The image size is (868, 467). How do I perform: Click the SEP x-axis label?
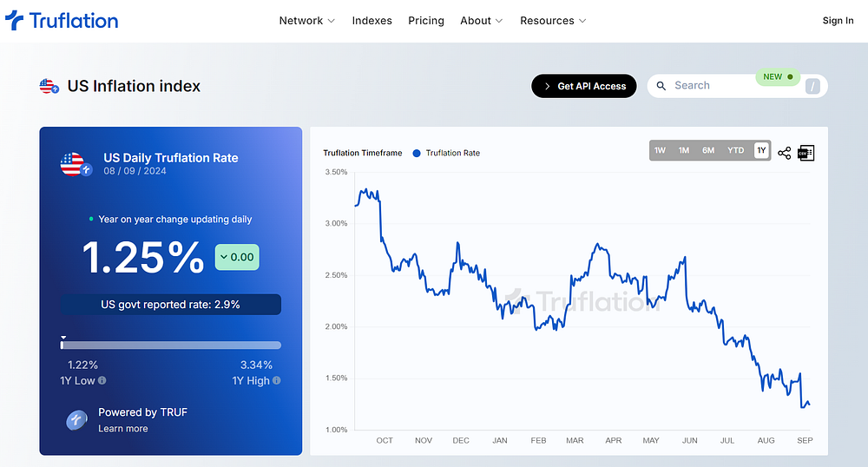[805, 440]
